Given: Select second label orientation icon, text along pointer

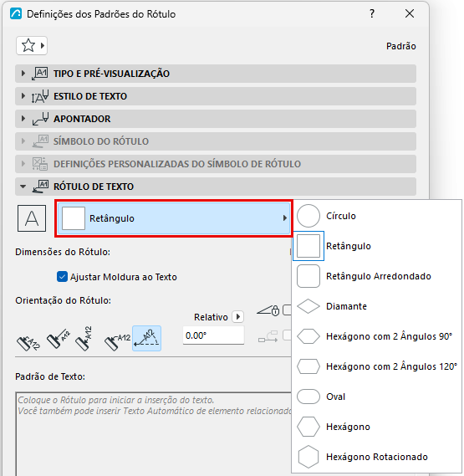Looking at the screenshot, I should point(58,339).
